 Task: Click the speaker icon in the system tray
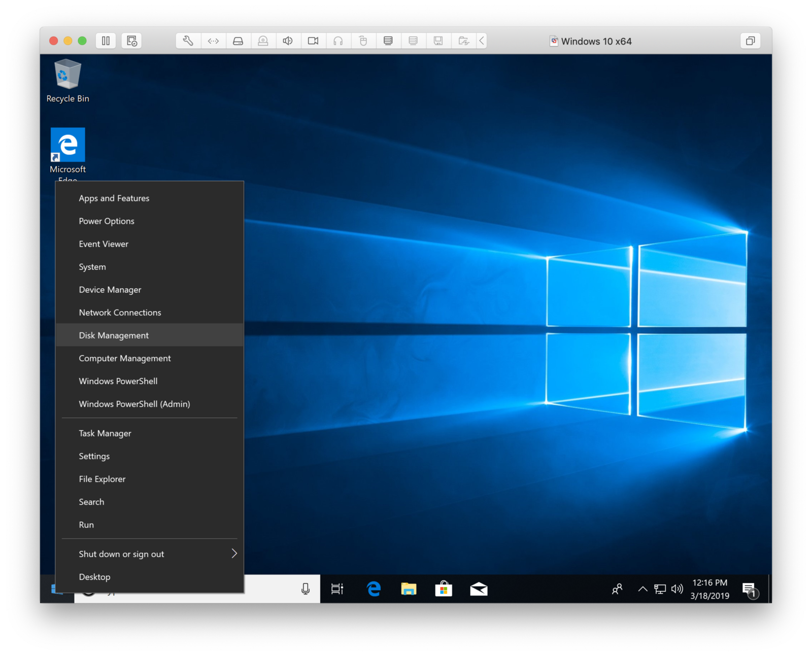click(677, 589)
